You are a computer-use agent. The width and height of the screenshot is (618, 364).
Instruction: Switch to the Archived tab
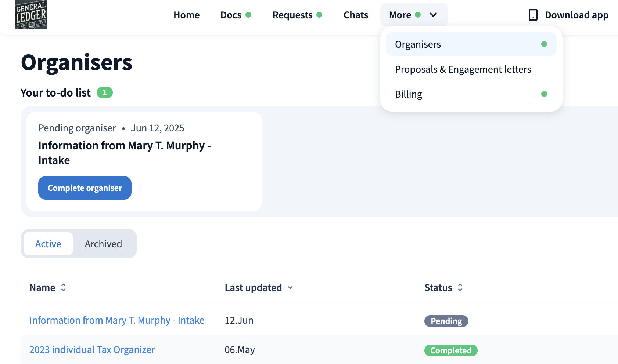pyautogui.click(x=103, y=244)
